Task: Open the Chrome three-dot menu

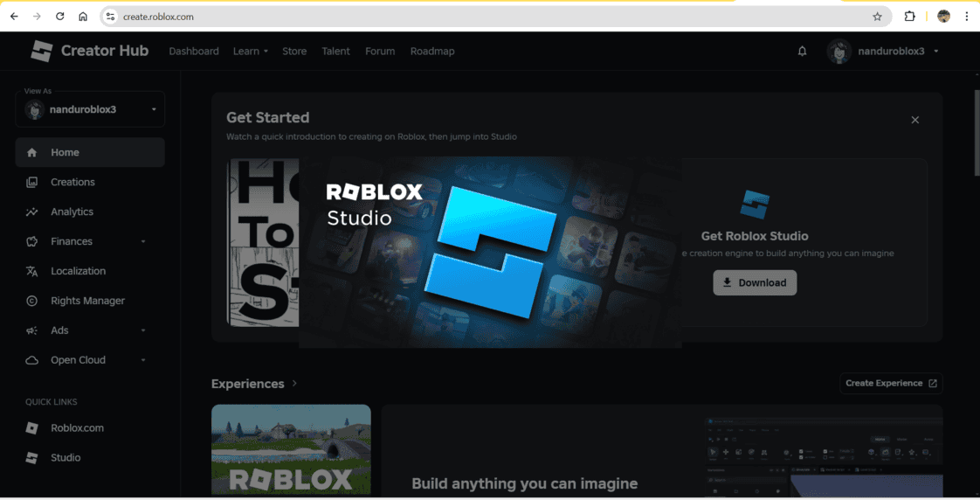Action: 966,17
